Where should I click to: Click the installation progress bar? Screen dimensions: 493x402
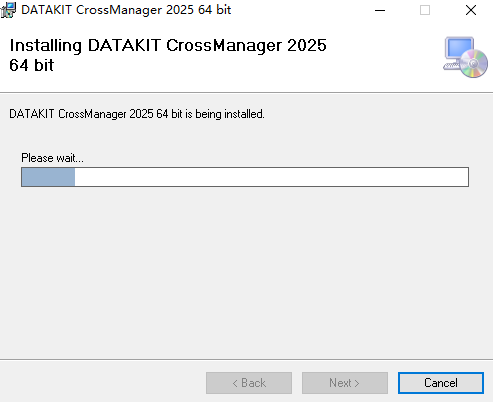tap(245, 177)
